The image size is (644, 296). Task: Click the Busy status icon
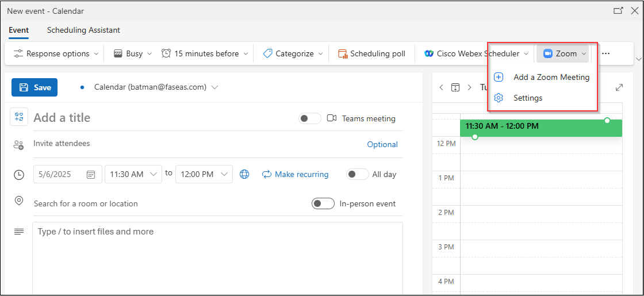point(118,54)
